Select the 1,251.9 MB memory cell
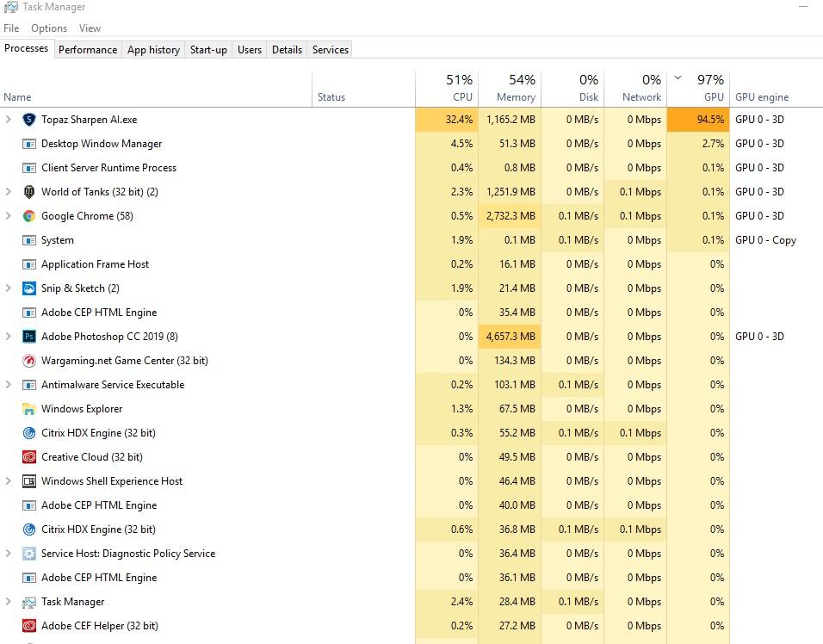 [x=510, y=192]
